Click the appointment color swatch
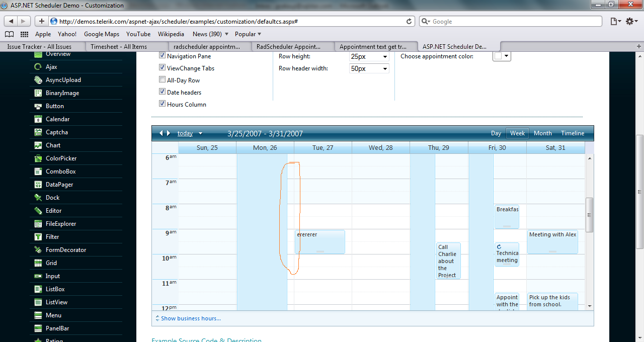644x342 pixels. pyautogui.click(x=498, y=56)
